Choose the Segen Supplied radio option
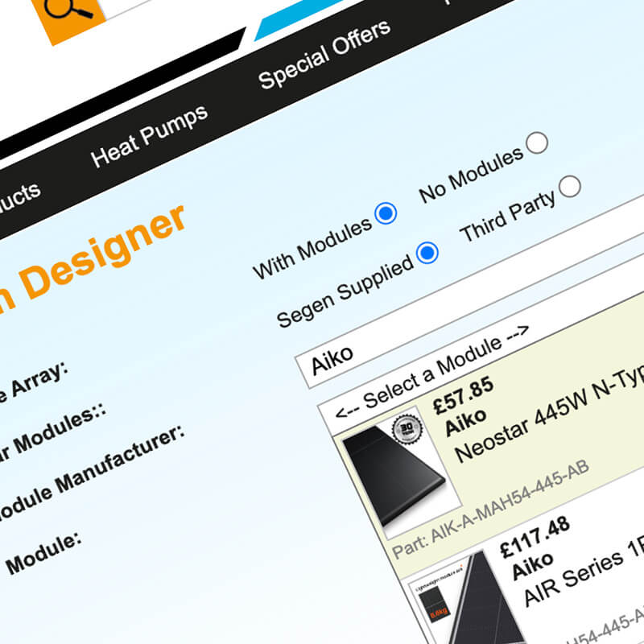This screenshot has height=644, width=644. point(427,253)
